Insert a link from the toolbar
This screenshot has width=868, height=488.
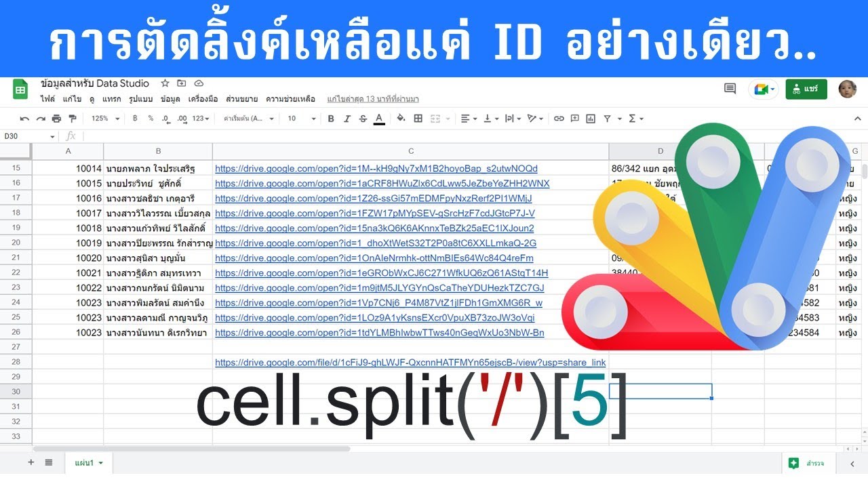point(559,119)
